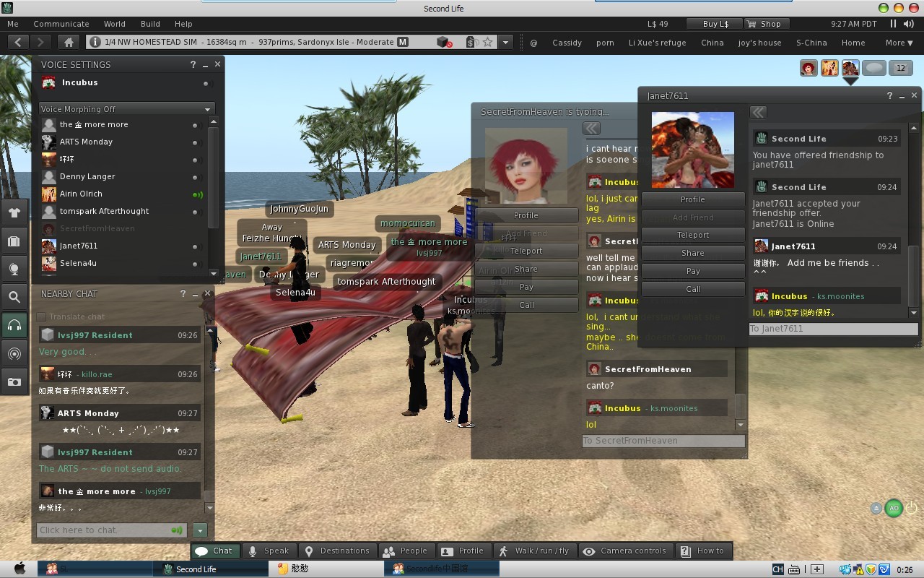Go to Cassidy favorite landmark

click(567, 43)
